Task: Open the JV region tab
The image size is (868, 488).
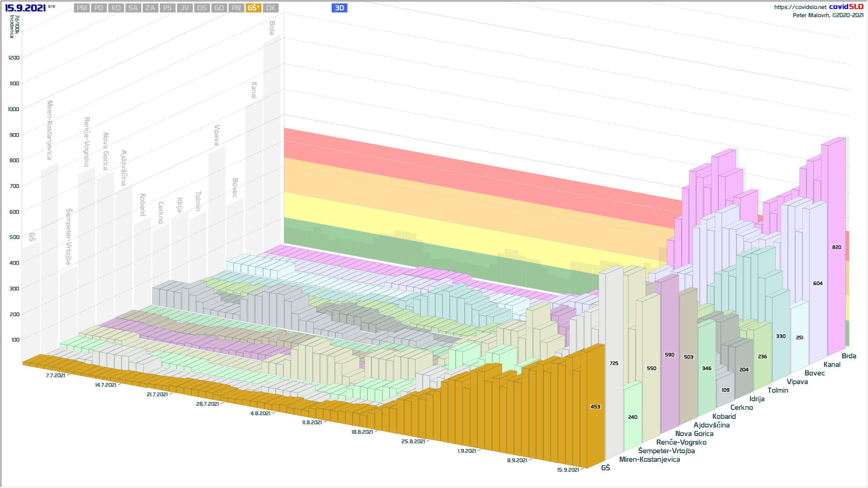Action: coord(184,8)
